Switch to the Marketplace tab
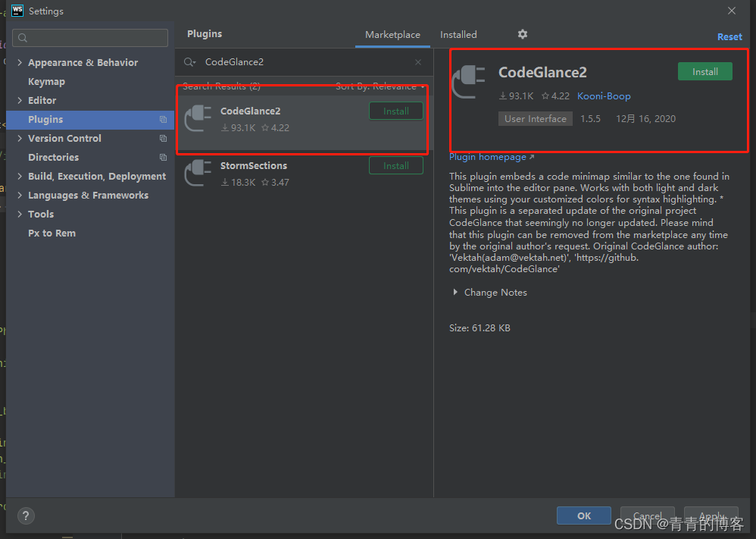The height and width of the screenshot is (539, 756). point(392,35)
